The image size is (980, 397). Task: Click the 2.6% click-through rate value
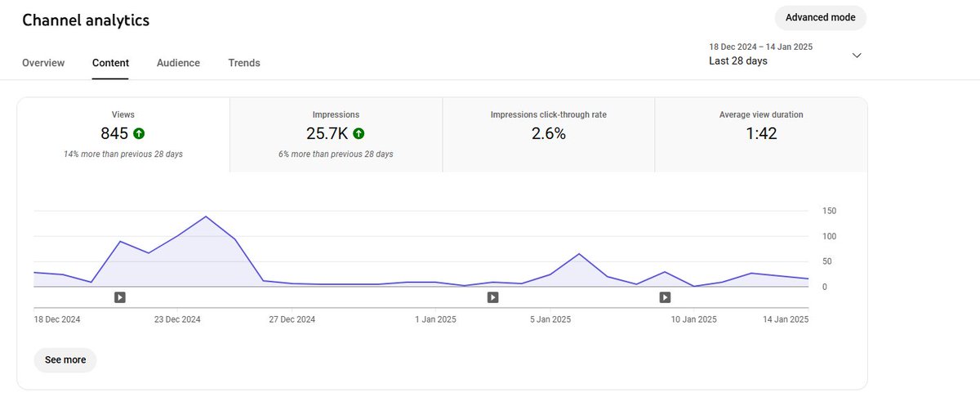549,134
